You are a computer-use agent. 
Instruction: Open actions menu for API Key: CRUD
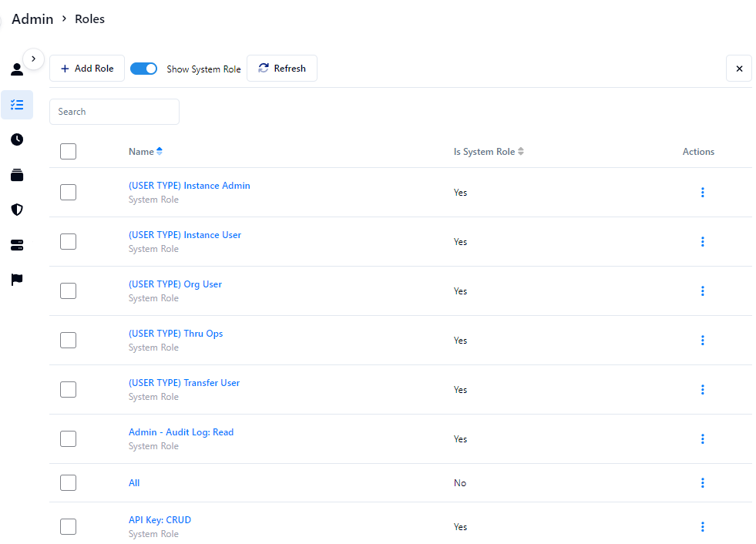[x=702, y=527]
